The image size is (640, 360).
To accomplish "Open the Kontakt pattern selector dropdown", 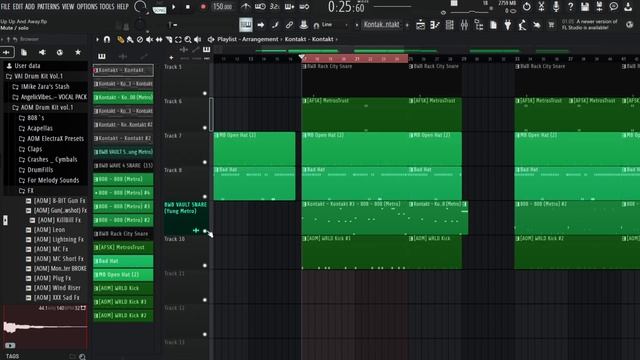I will [x=382, y=24].
